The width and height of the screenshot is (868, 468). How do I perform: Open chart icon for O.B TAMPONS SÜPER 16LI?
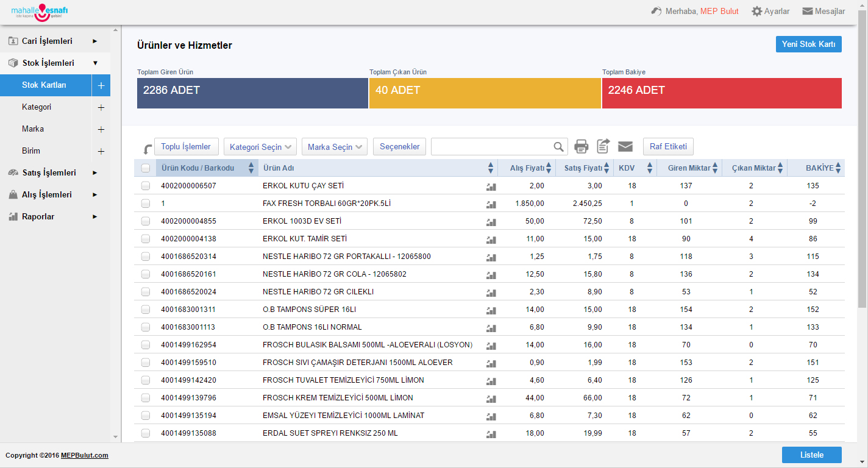tap(491, 310)
